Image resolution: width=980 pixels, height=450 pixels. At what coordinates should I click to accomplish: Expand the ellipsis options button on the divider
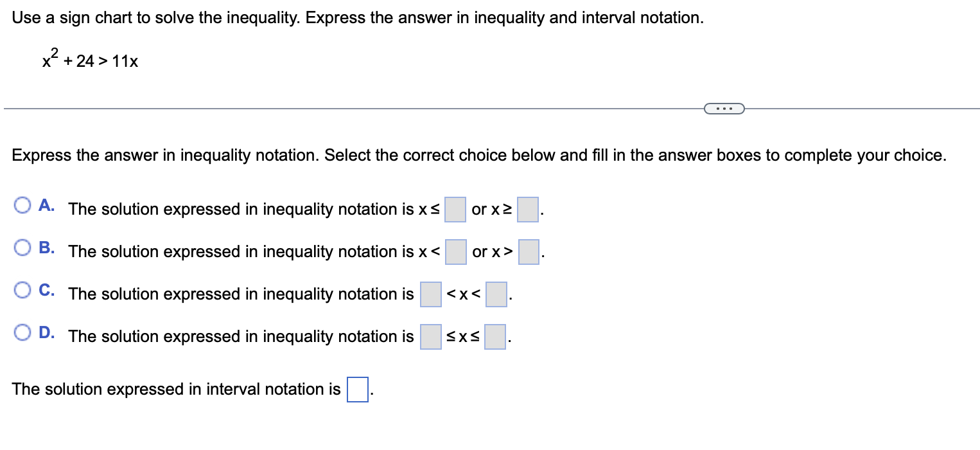[x=724, y=109]
